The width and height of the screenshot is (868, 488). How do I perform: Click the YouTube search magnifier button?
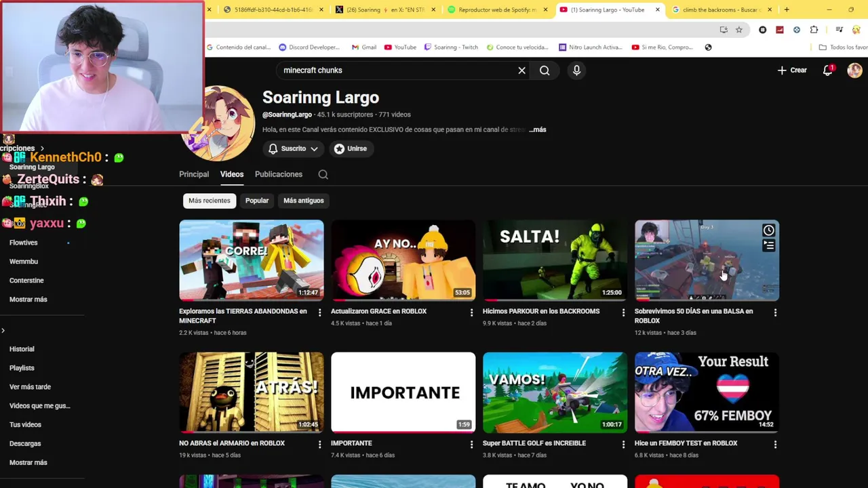545,70
